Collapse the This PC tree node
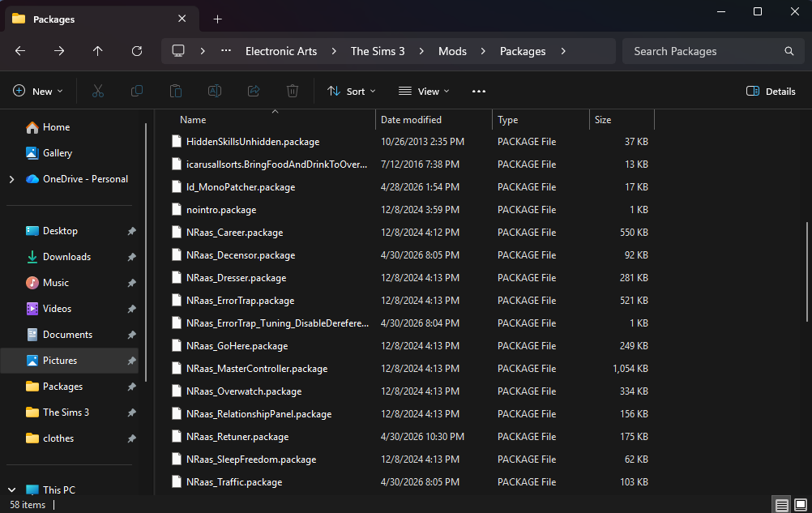The width and height of the screenshot is (812, 513). point(12,489)
